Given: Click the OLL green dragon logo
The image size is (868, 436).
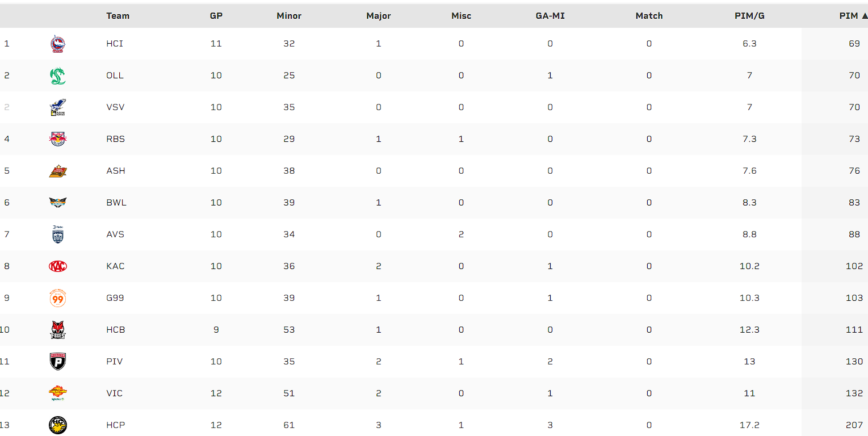Looking at the screenshot, I should pos(57,76).
